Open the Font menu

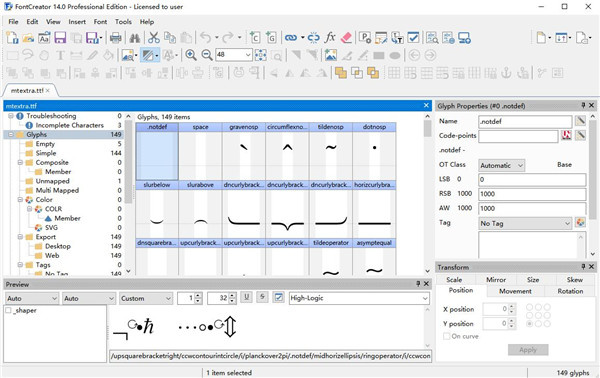tap(100, 22)
